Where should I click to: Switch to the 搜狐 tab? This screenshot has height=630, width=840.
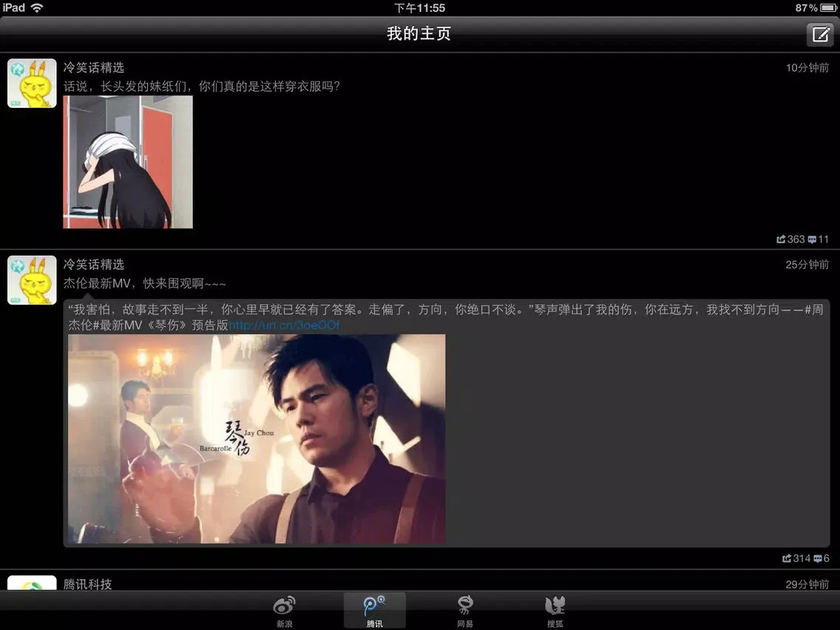pos(555,612)
